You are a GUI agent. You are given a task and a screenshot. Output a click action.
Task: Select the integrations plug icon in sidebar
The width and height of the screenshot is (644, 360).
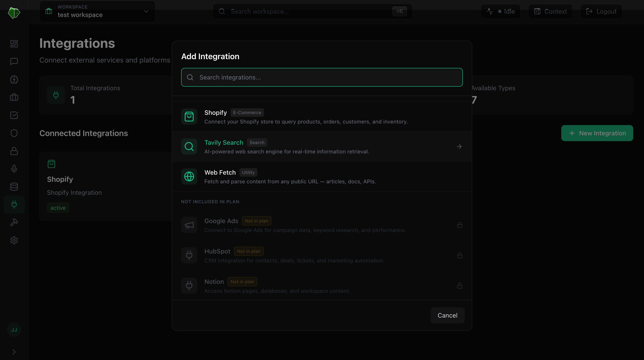(x=14, y=205)
